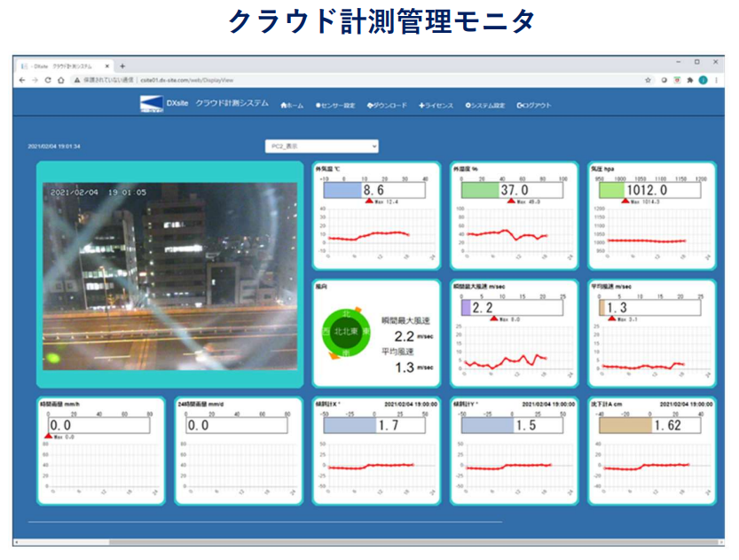Open the Extensions puzzle-piece icon

[x=690, y=80]
